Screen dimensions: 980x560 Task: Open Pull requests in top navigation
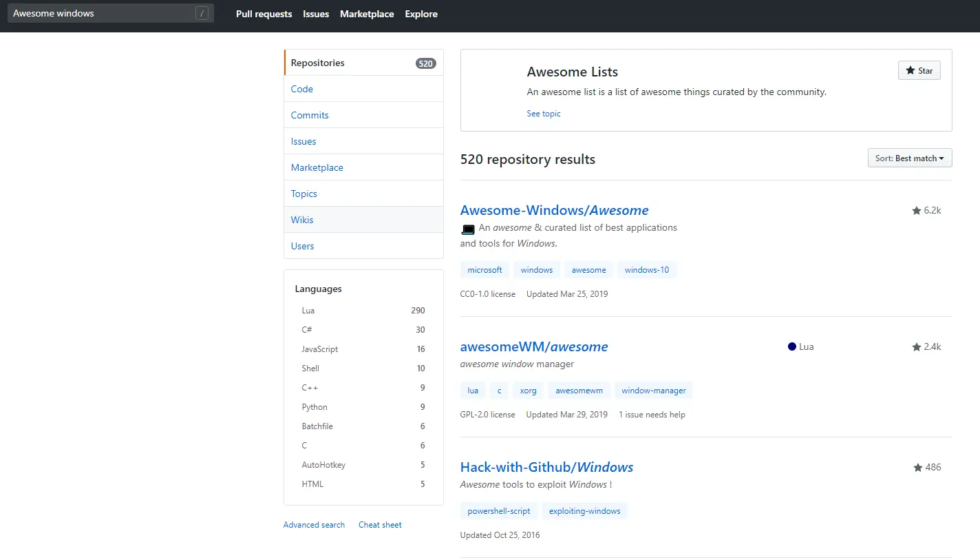pos(264,14)
